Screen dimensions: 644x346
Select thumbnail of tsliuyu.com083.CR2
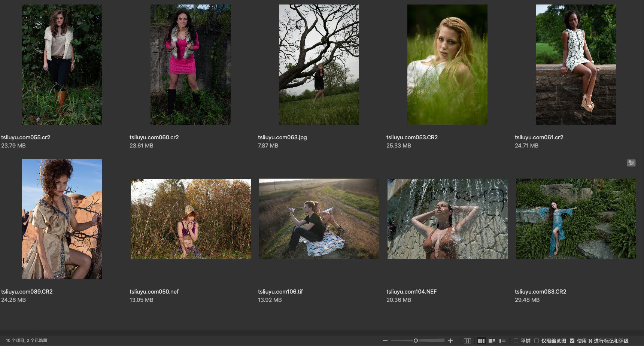[x=576, y=219]
